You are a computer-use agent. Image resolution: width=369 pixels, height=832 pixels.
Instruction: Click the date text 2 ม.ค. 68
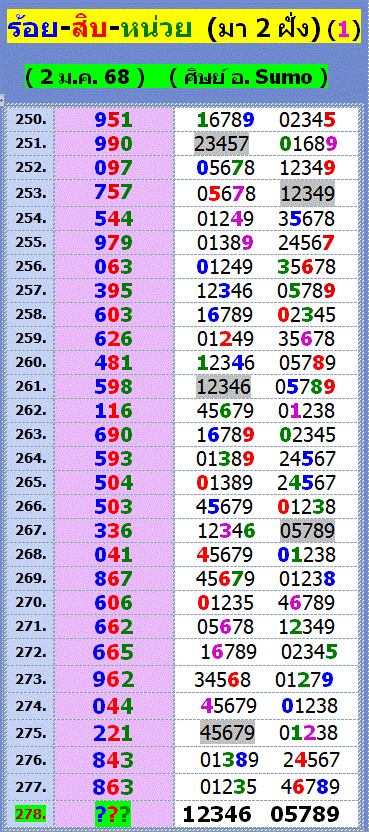84,78
